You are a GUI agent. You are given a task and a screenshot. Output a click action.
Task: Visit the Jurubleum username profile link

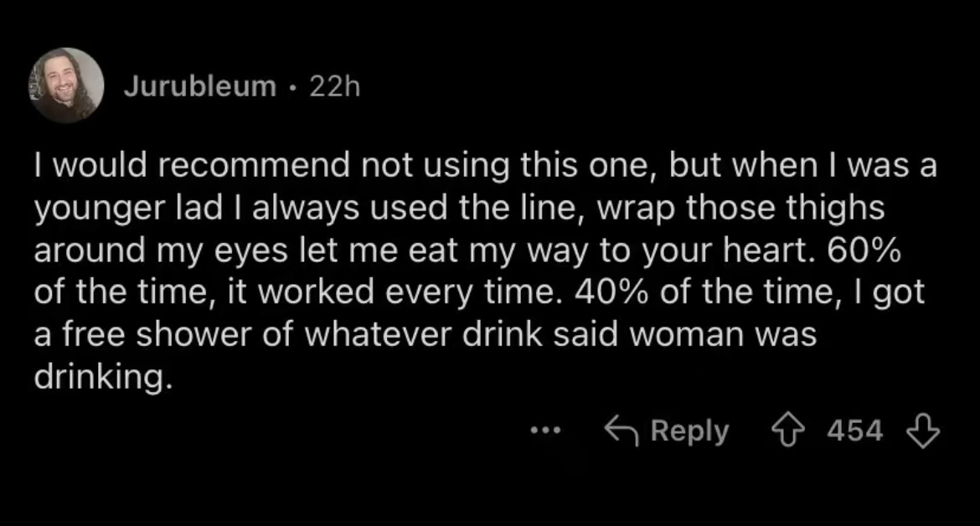(200, 86)
